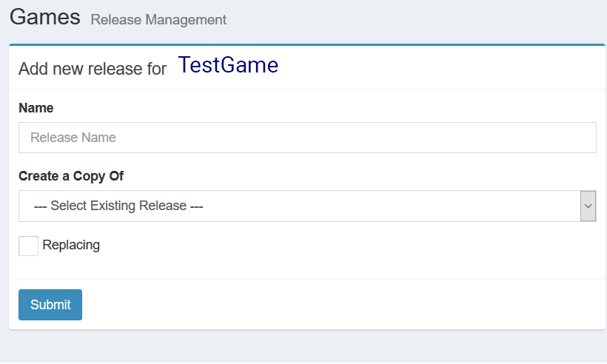Screen dimensions: 607x364
Task: Click the Submit button
Action: [50, 305]
